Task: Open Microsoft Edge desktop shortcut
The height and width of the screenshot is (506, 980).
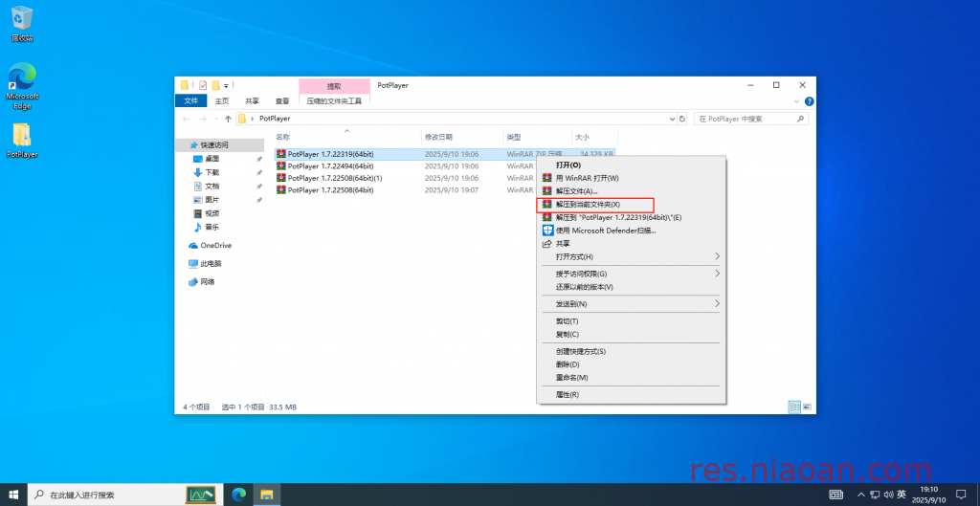Action: coord(22,86)
